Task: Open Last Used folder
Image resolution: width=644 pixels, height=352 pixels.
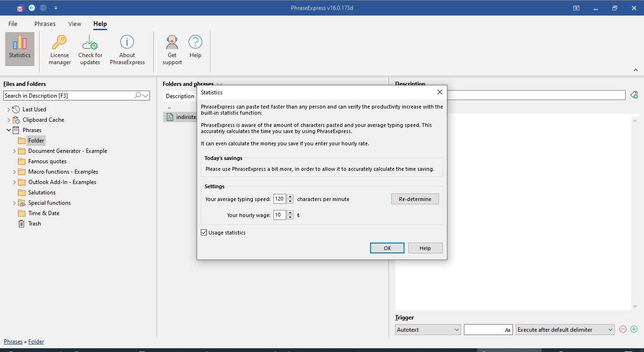Action: pos(34,109)
